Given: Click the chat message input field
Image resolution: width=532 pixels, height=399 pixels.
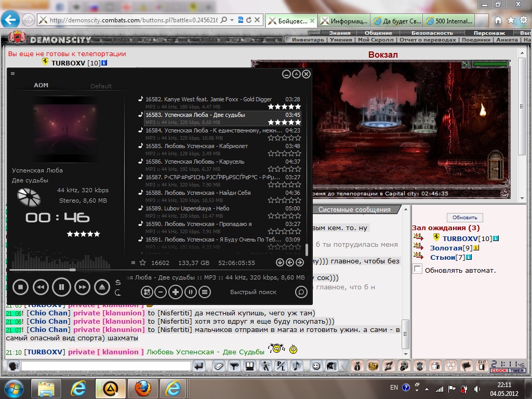Looking at the screenshot, I should (x=106, y=366).
